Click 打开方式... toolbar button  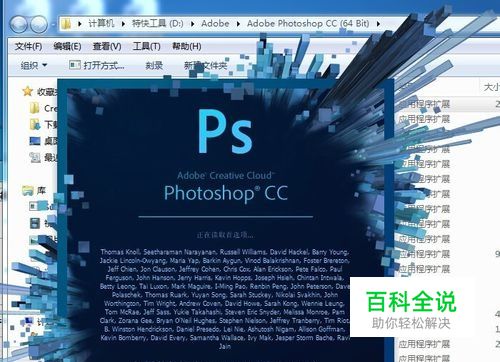point(97,65)
